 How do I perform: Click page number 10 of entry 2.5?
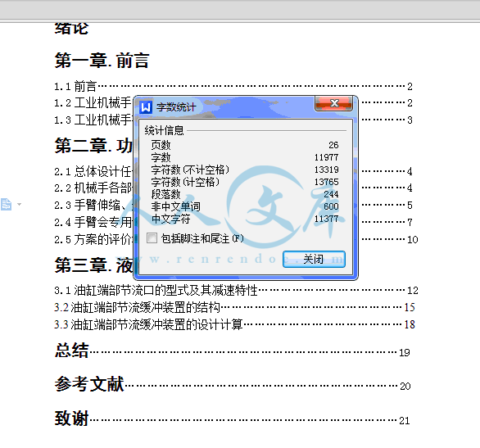click(413, 240)
